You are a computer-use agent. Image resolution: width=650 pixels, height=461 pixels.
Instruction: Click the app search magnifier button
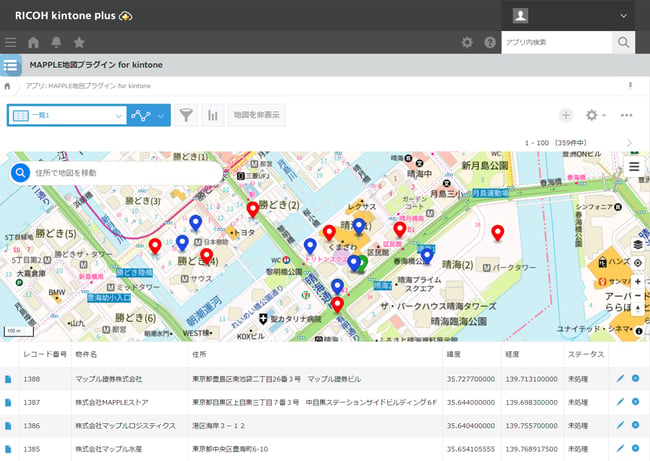pyautogui.click(x=623, y=42)
